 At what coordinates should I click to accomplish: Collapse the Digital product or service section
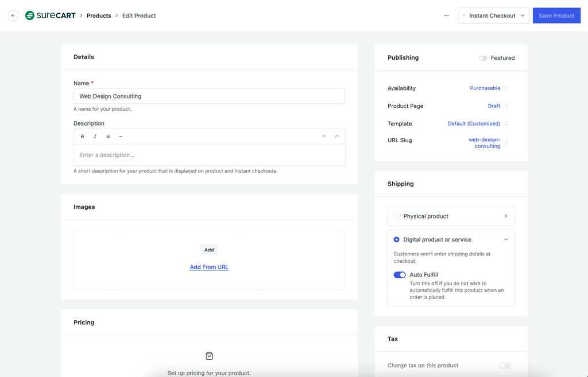pyautogui.click(x=506, y=239)
